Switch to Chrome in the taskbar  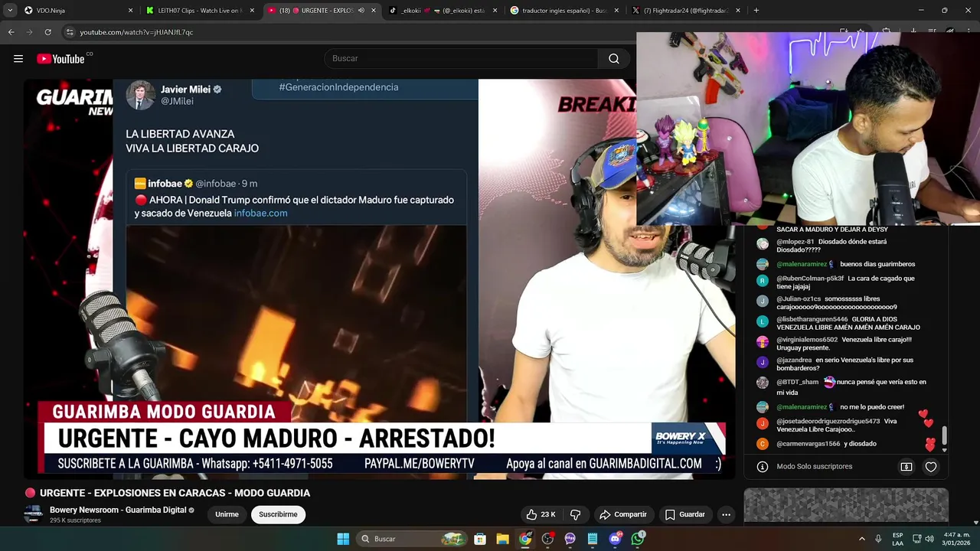click(x=525, y=539)
